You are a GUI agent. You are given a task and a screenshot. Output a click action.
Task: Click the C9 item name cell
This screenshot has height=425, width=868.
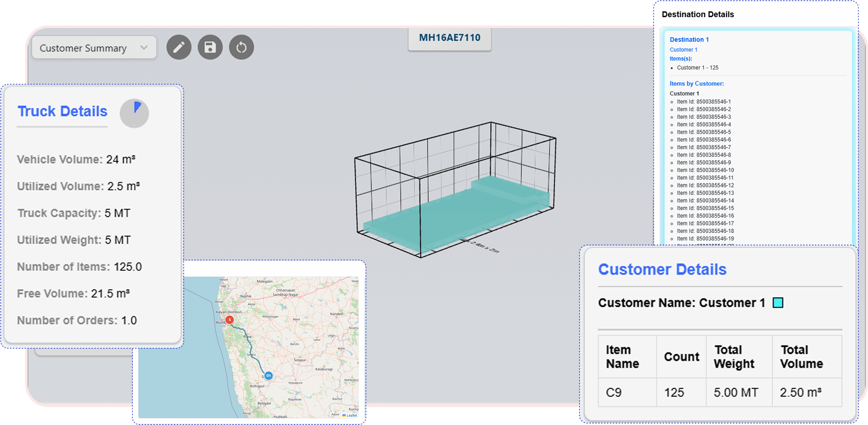[x=614, y=393]
